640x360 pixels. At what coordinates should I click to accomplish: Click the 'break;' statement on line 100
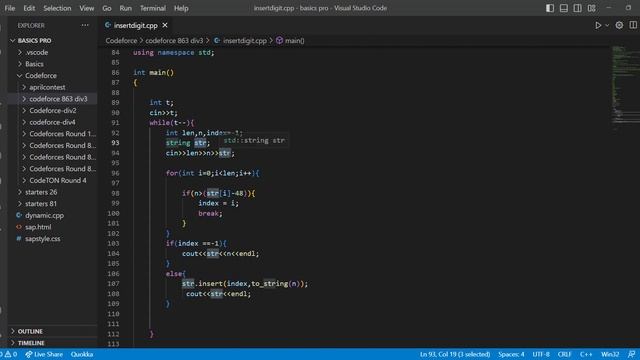pos(210,213)
